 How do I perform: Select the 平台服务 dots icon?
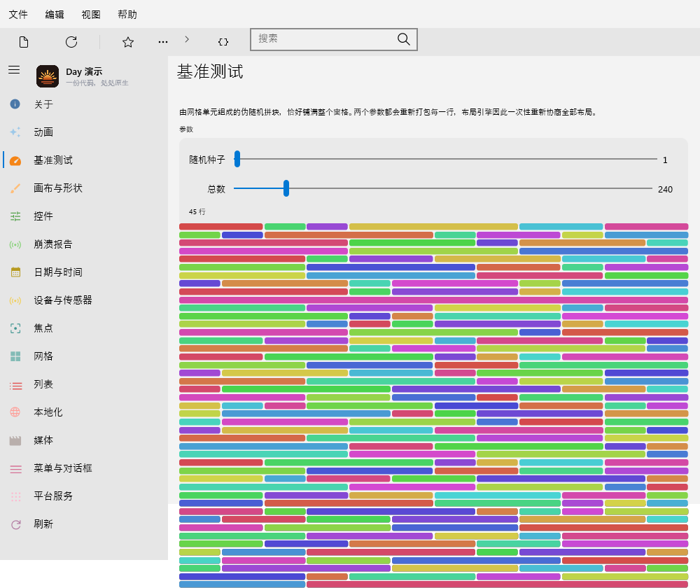(15, 496)
